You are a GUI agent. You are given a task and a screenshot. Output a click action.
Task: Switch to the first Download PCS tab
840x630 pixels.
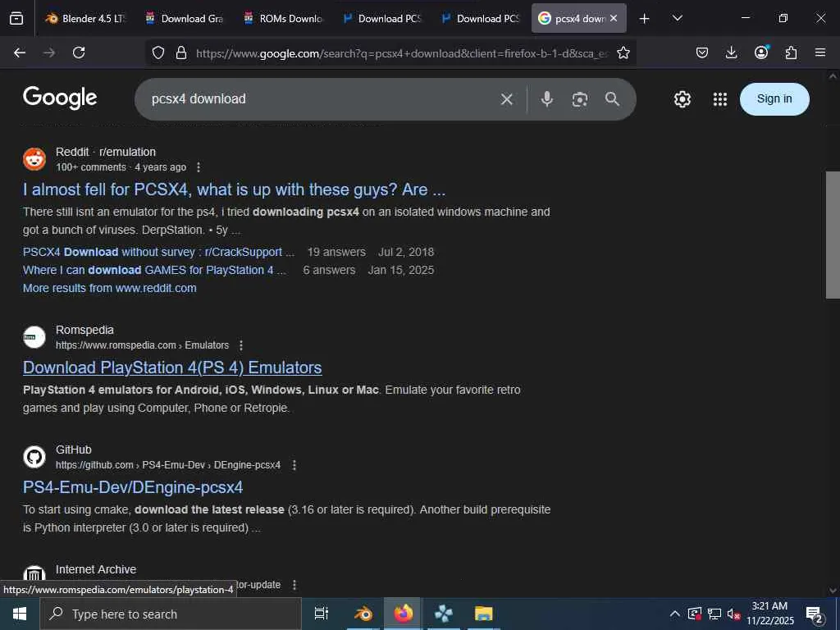(381, 18)
